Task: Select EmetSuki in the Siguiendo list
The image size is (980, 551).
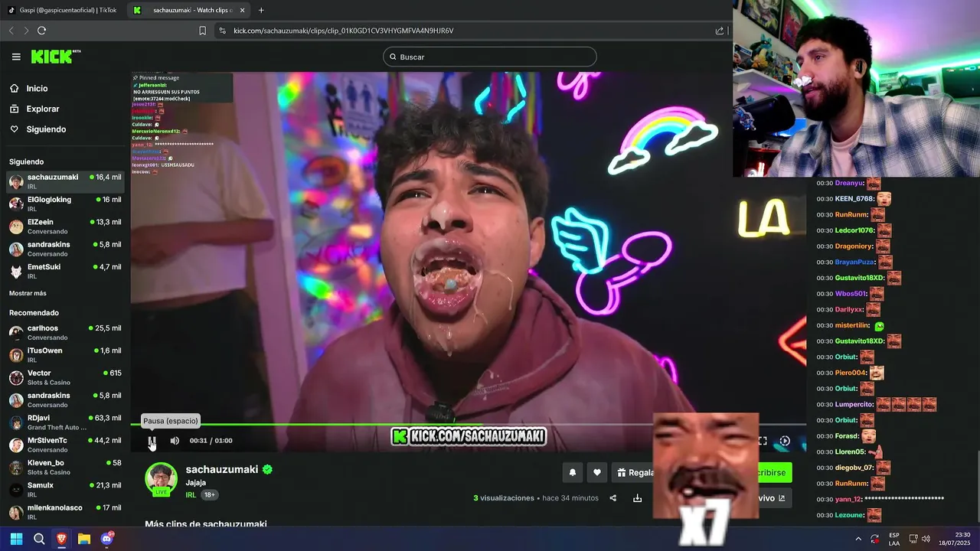Action: tap(65, 271)
